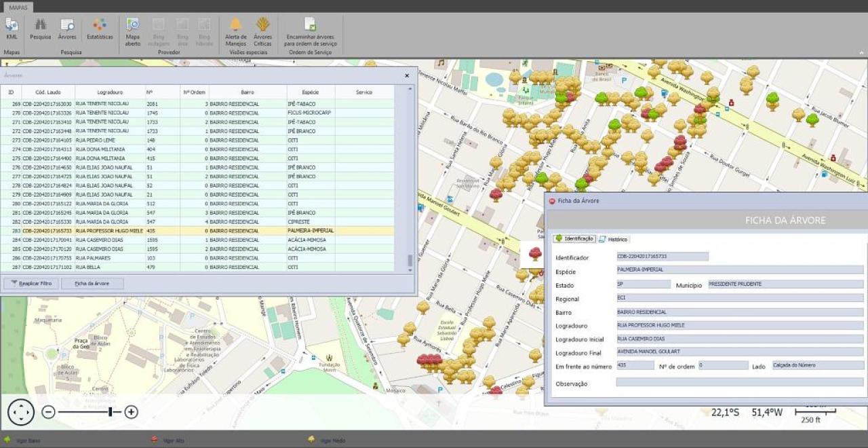The image size is (868, 448).
Task: Sort by the Service column header
Action: (x=364, y=92)
